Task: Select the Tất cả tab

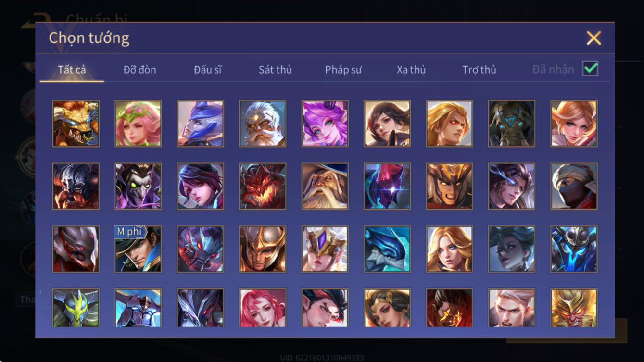Action: tap(72, 70)
